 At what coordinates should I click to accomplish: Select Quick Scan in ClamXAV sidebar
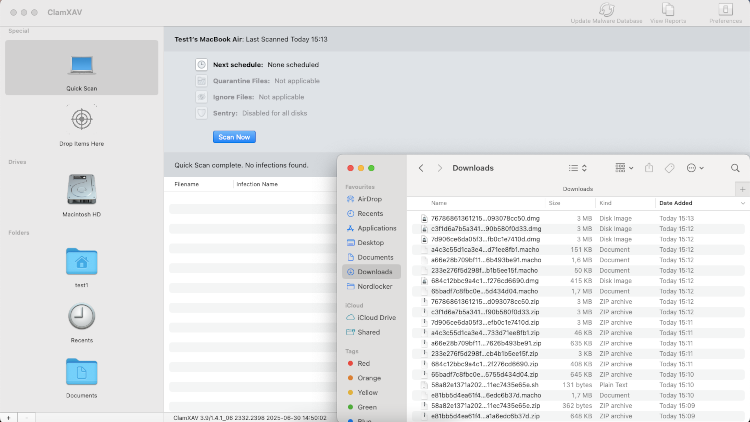click(x=81, y=67)
